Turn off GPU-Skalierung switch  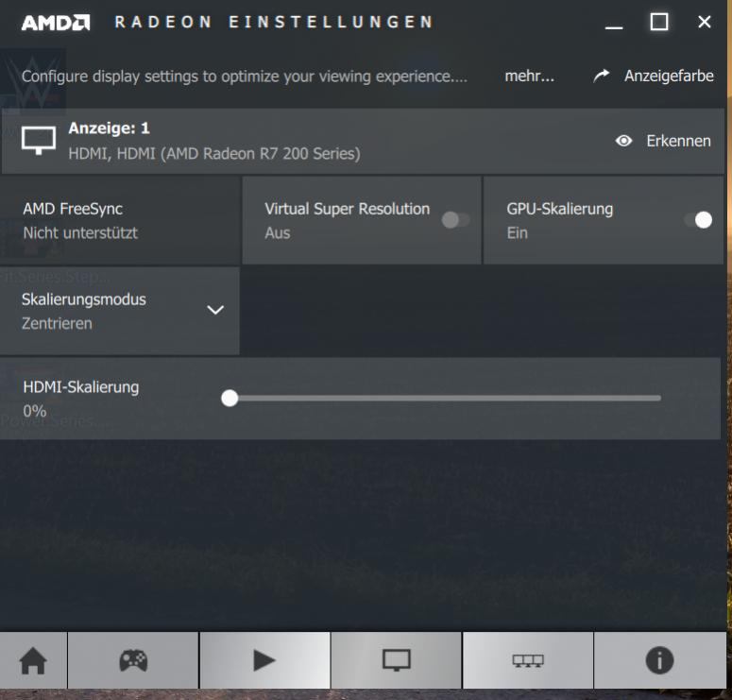698,220
